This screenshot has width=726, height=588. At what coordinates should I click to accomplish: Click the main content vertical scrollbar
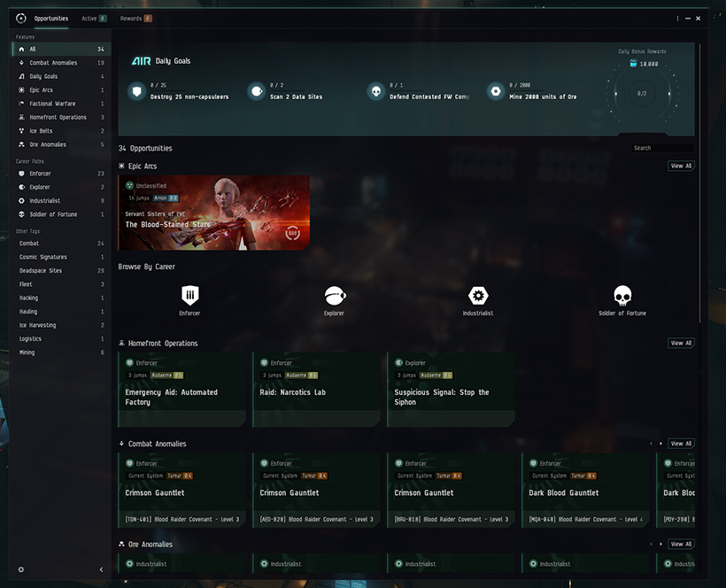pos(700,183)
